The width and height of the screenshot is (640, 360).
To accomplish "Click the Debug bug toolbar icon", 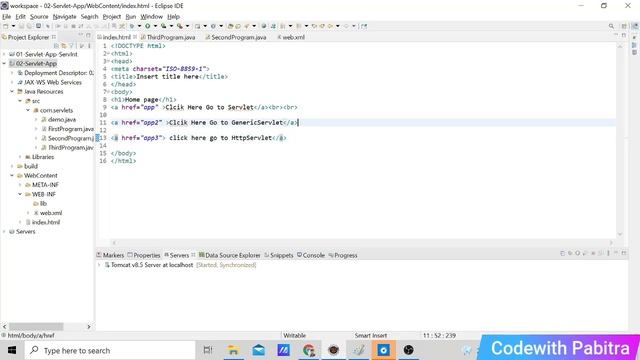I will point(132,26).
